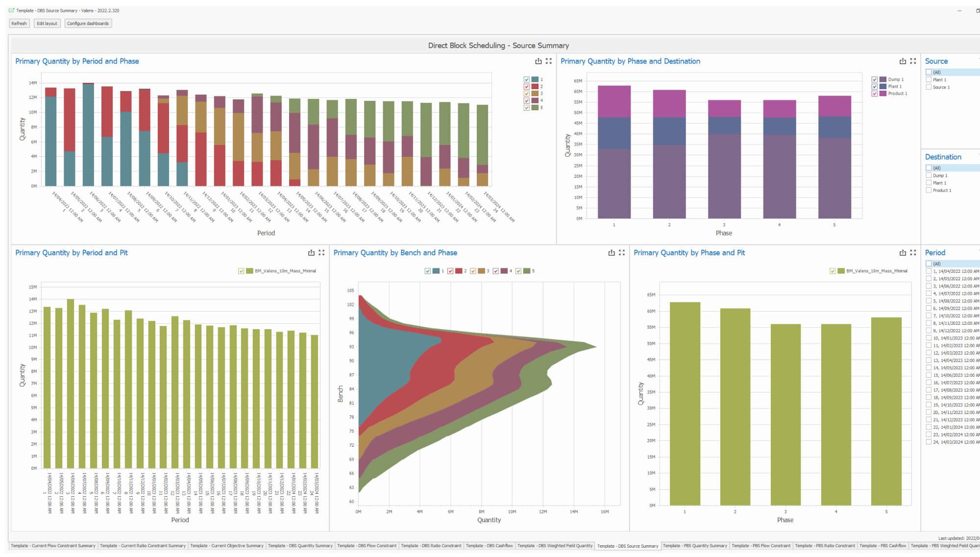Maximize the Phase and Destination chart

point(913,61)
